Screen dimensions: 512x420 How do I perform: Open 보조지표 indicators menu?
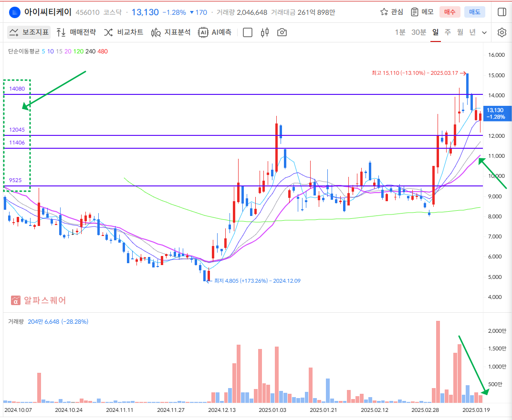coord(29,32)
